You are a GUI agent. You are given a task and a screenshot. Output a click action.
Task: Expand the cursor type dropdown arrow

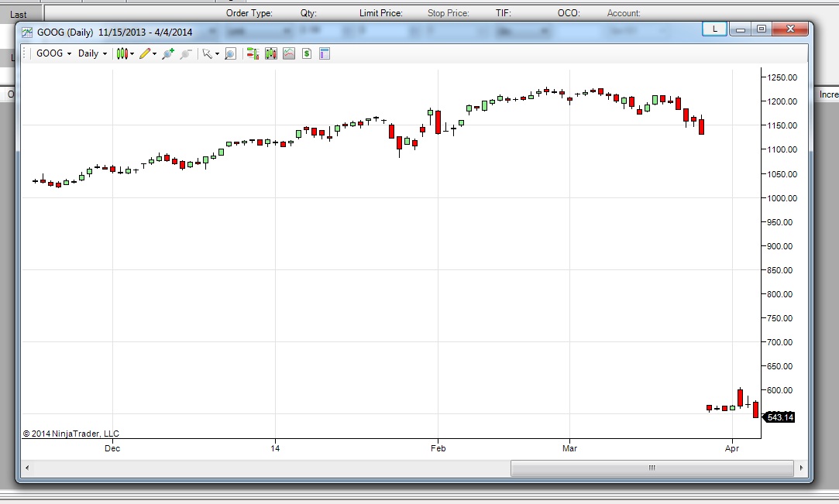tap(217, 53)
